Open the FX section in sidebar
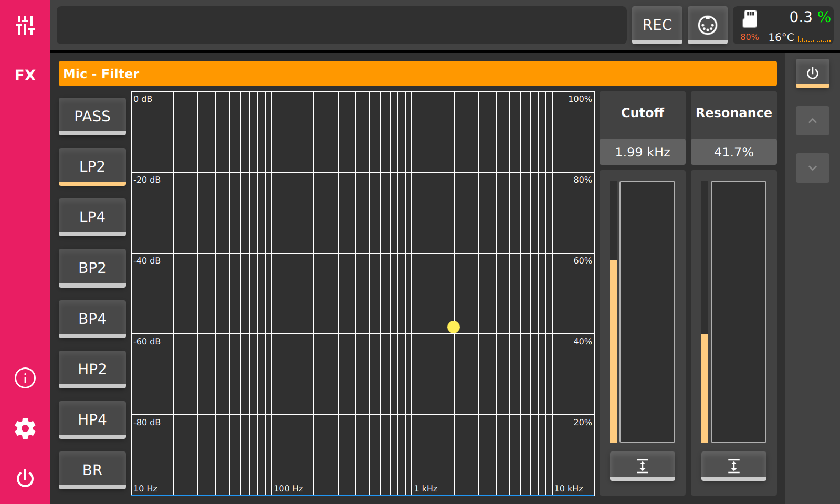This screenshot has height=504, width=840. tap(25, 75)
